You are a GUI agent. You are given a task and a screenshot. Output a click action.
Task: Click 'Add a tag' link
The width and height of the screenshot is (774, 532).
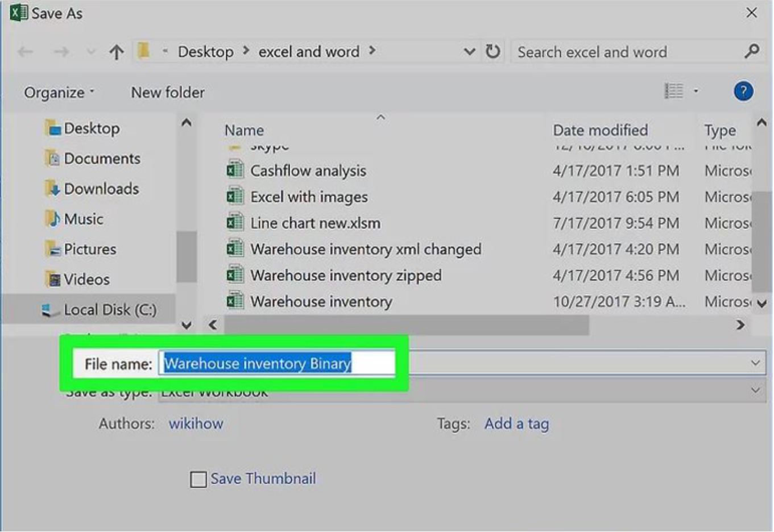(x=516, y=424)
